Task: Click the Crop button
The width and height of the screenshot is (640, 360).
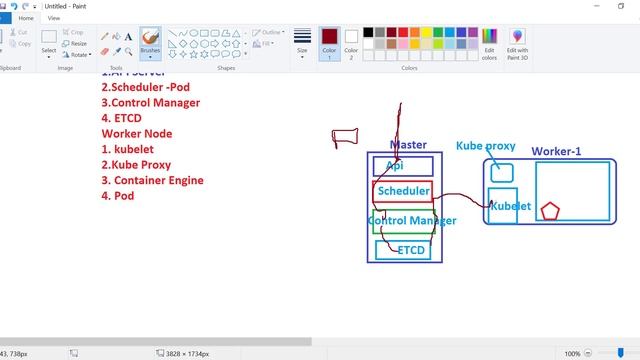Action: point(73,32)
